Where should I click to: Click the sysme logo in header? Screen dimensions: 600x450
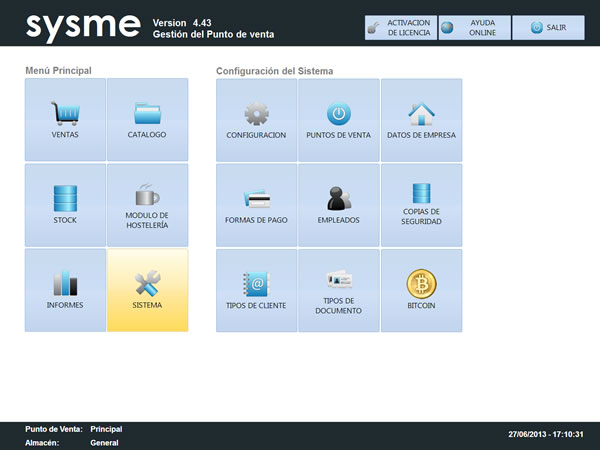click(x=83, y=27)
